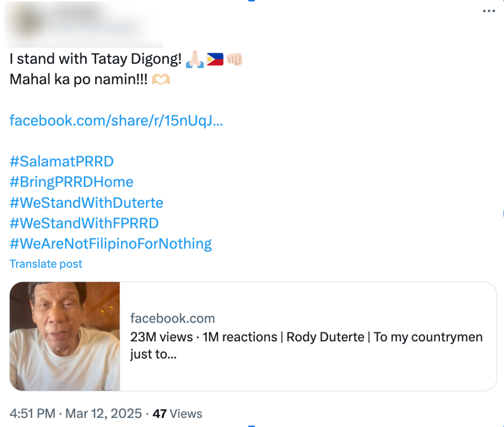Open the three-dot more options menu

coord(489,11)
